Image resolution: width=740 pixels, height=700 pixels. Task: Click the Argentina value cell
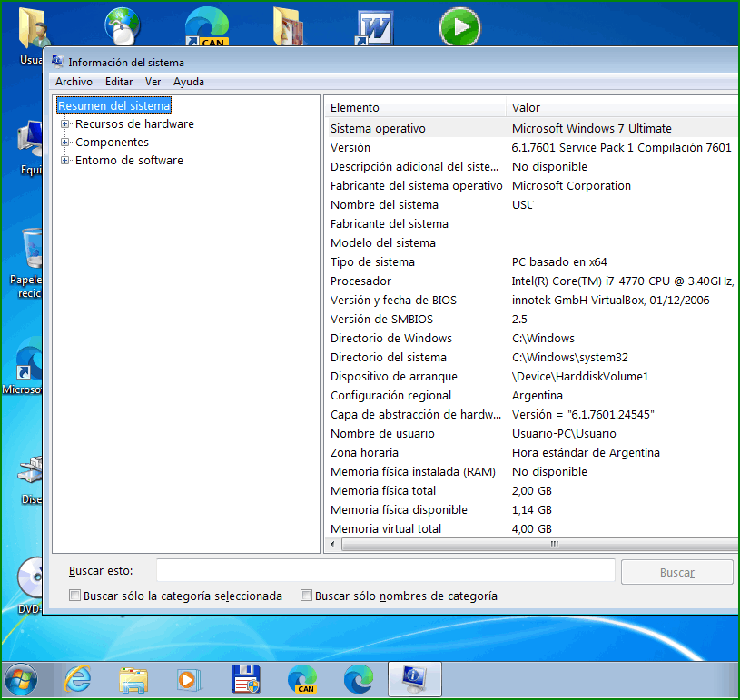(537, 395)
